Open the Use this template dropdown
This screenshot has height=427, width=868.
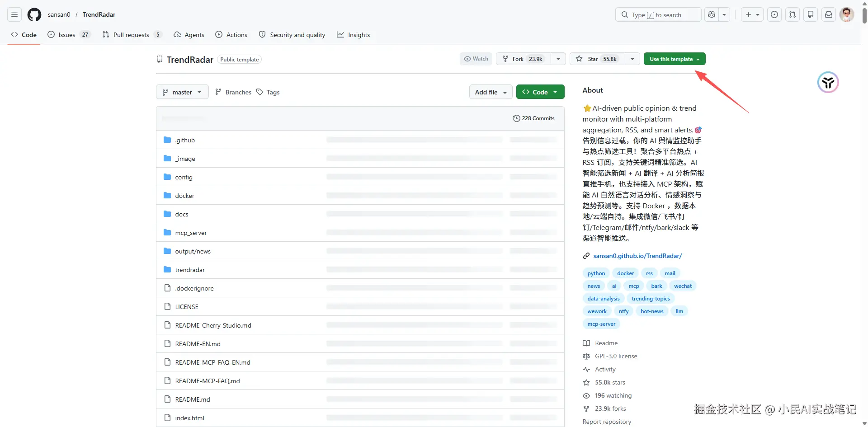point(674,59)
